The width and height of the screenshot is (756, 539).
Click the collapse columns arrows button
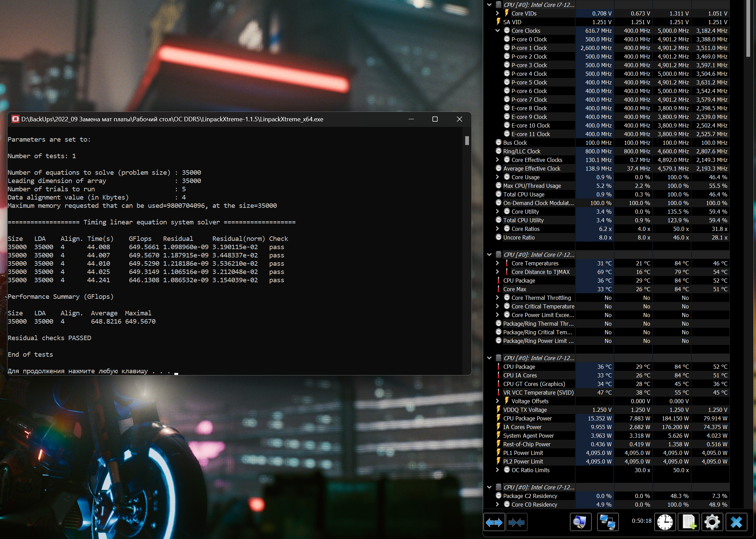(x=516, y=522)
